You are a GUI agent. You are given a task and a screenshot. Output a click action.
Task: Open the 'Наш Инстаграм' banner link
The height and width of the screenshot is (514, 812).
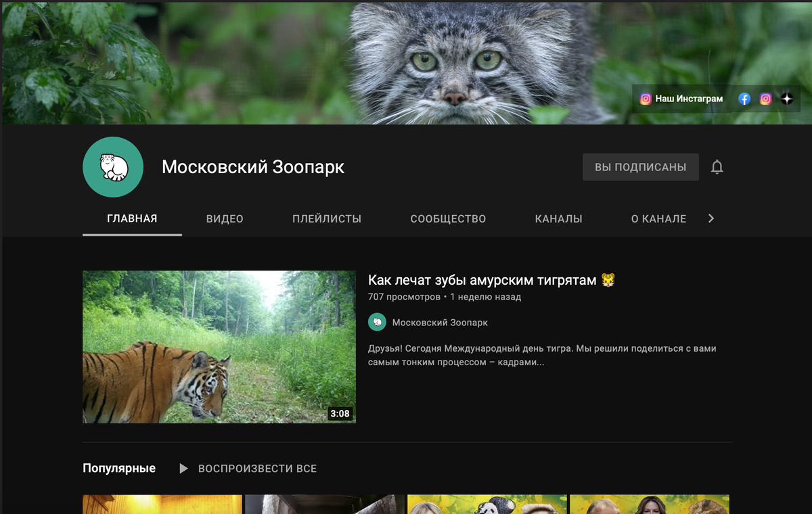pyautogui.click(x=681, y=99)
